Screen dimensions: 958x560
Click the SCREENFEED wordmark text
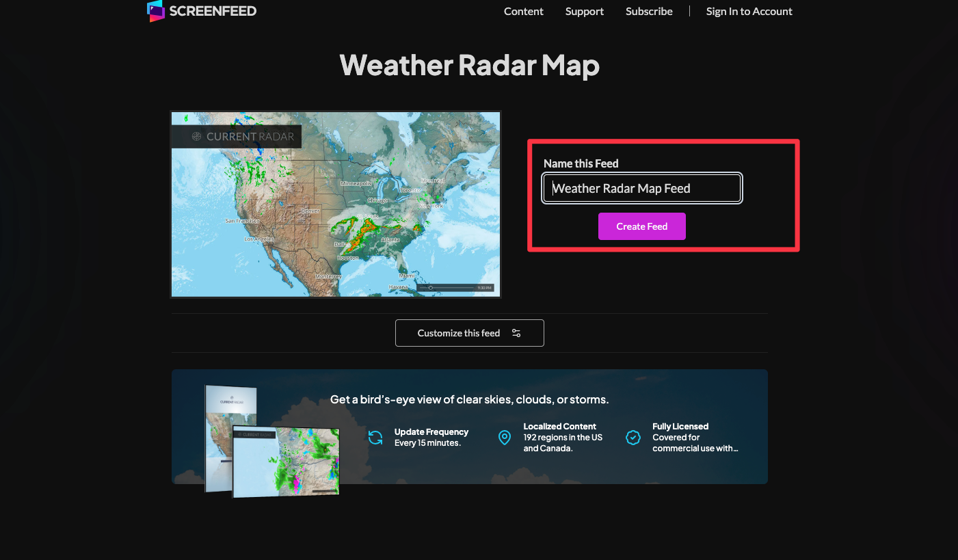point(213,11)
